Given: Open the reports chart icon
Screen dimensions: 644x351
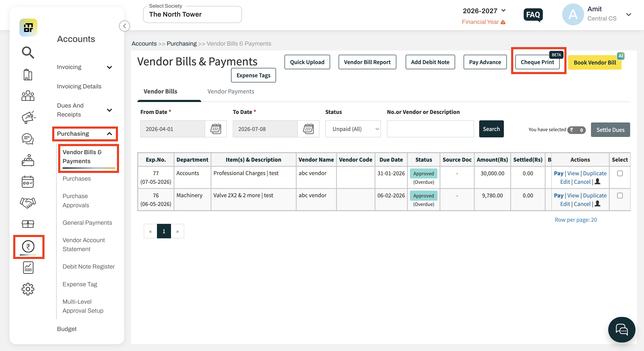Looking at the screenshot, I should pyautogui.click(x=28, y=268).
